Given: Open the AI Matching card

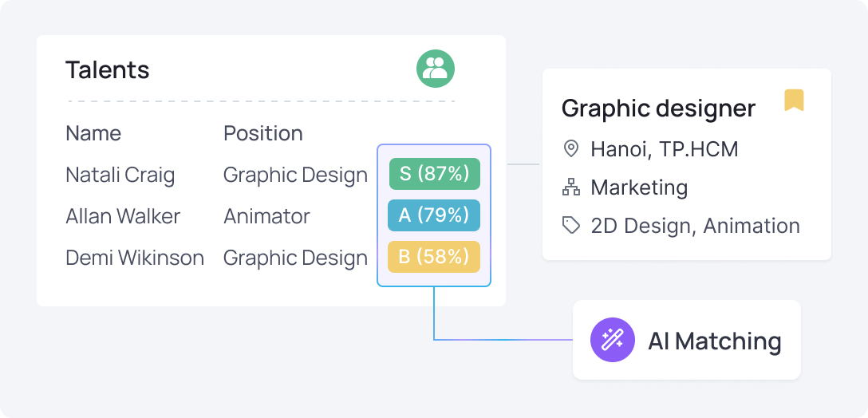Looking at the screenshot, I should pos(686,340).
